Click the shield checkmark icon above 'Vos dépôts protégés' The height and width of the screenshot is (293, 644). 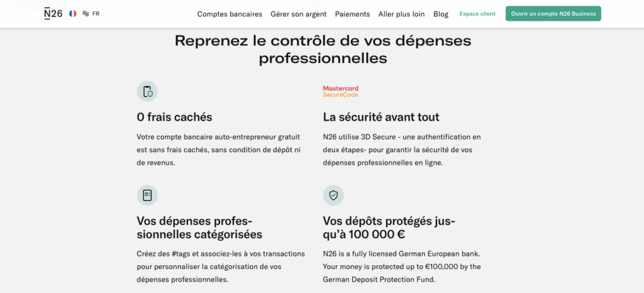coord(333,196)
